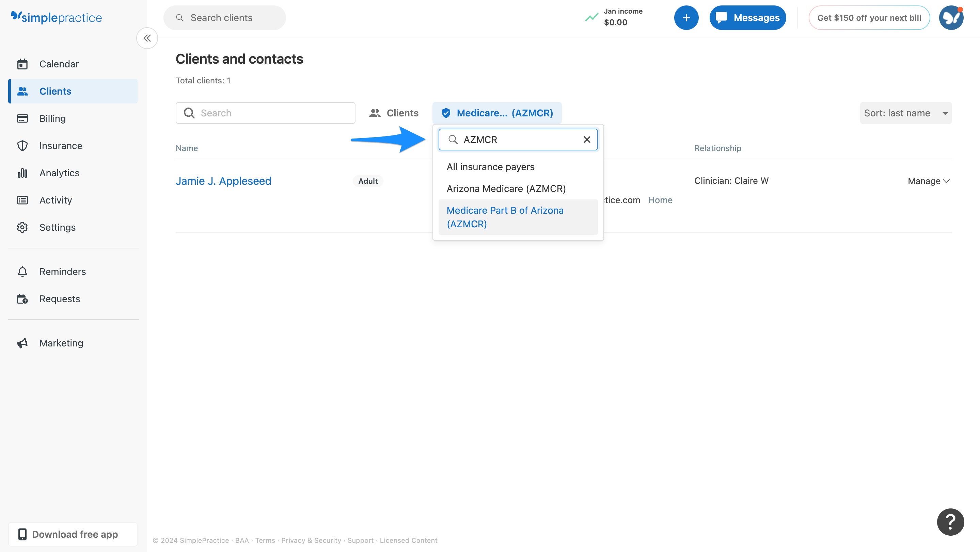Open the Marketing menu item
980x552 pixels.
point(61,342)
